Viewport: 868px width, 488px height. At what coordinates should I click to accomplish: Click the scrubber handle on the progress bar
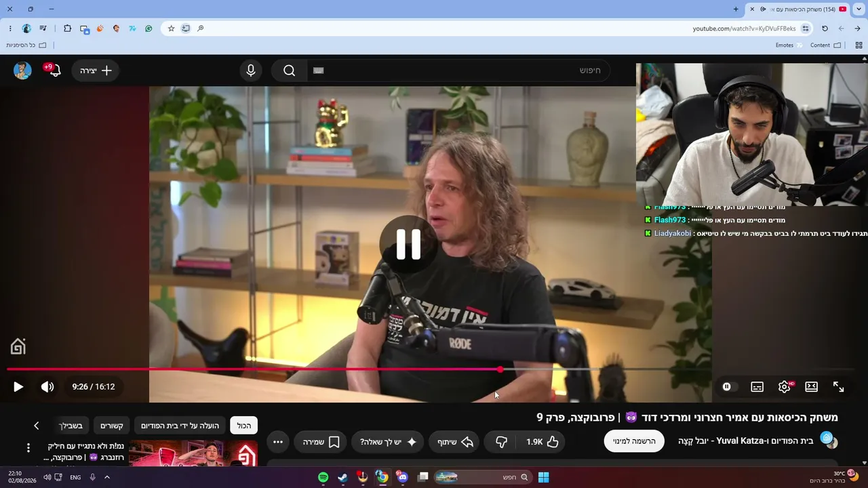(x=500, y=369)
